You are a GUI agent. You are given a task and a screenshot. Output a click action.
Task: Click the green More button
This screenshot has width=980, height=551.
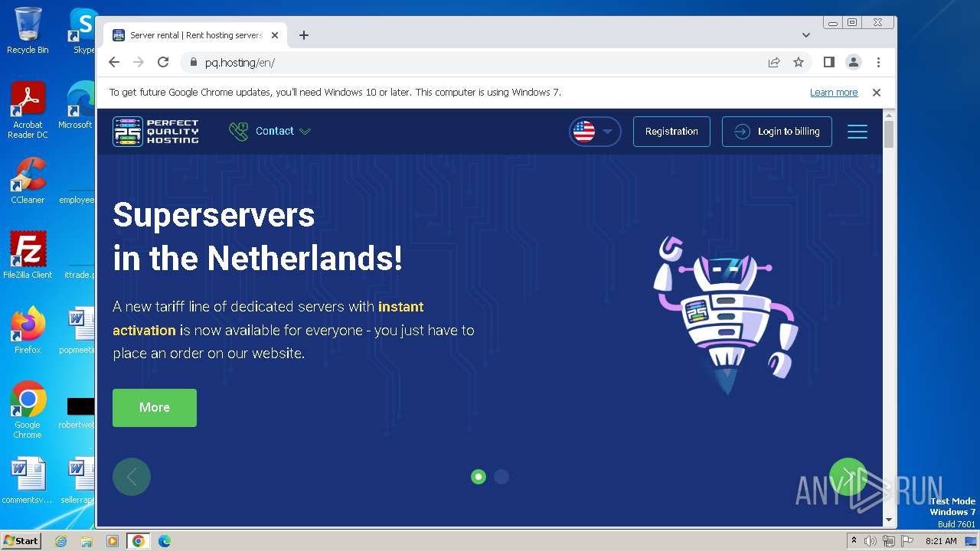click(155, 408)
